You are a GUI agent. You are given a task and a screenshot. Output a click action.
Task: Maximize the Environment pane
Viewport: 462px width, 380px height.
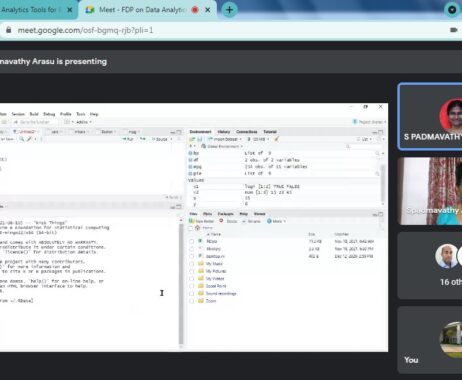coord(381,132)
